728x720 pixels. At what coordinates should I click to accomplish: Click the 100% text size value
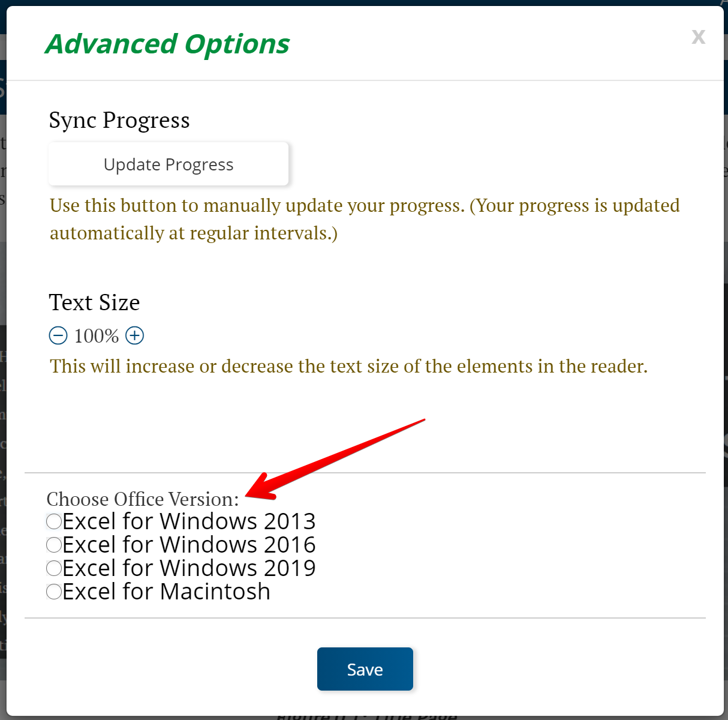coord(97,336)
